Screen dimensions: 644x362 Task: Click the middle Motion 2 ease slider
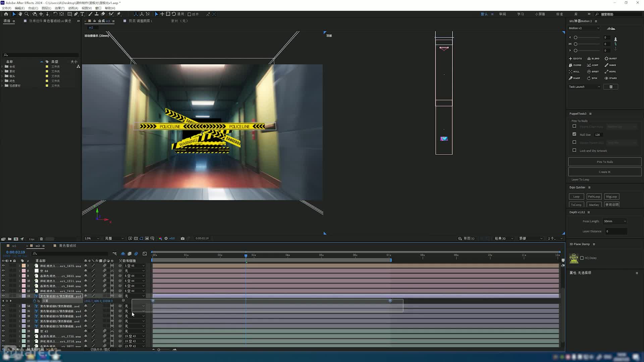click(587, 44)
